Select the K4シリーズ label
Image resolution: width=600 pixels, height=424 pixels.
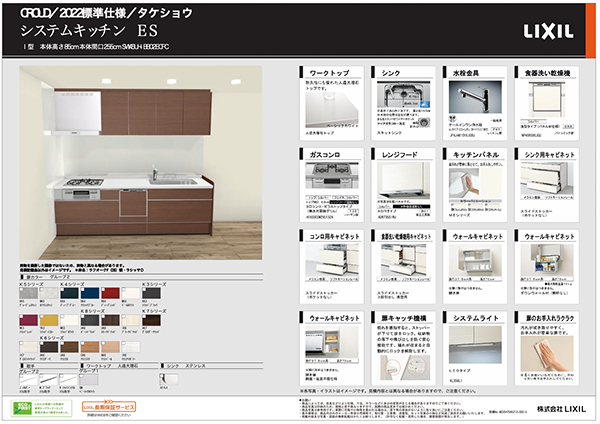point(72,285)
